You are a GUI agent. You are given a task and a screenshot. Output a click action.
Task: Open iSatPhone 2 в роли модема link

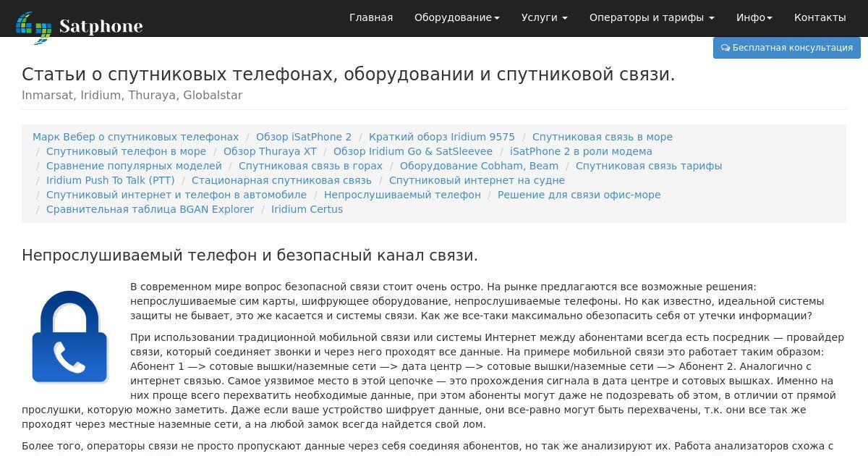[581, 151]
